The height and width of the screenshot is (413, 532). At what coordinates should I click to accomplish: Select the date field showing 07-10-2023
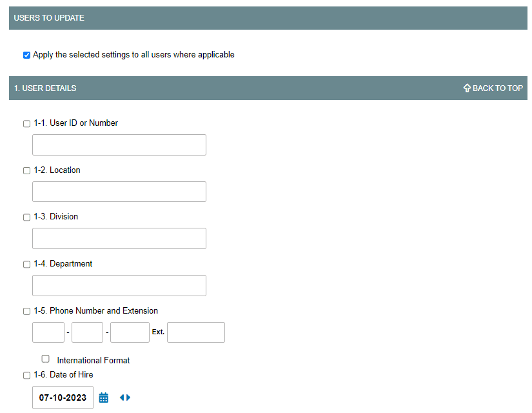tap(63, 398)
